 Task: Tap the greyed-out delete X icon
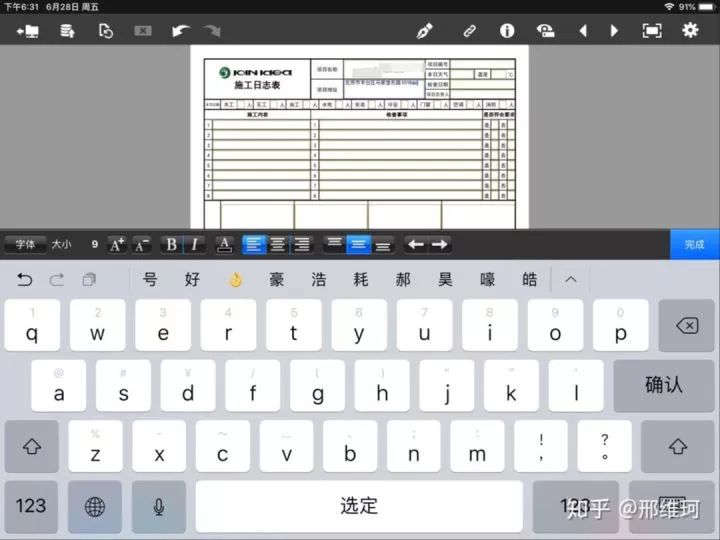click(143, 31)
